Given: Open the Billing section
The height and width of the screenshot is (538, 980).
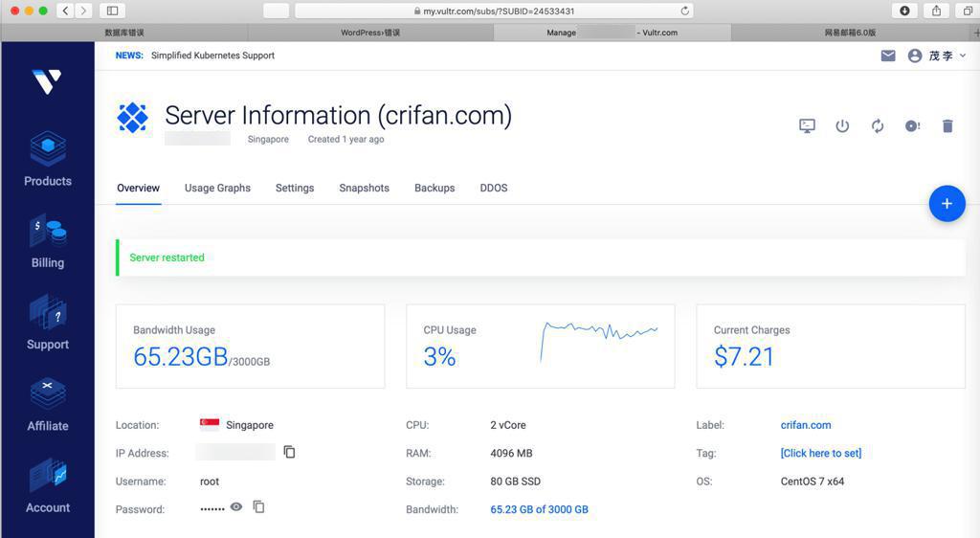Looking at the screenshot, I should [48, 241].
